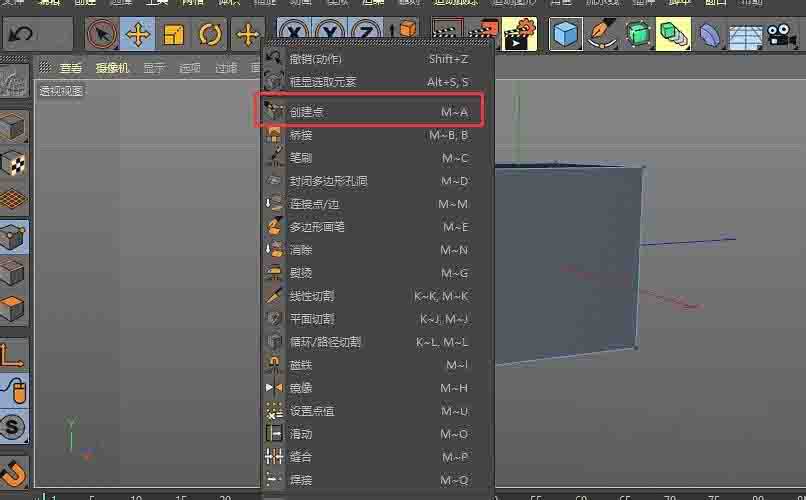The height and width of the screenshot is (500, 806).
Task: Add green Subdivision Surface generator
Action: [638, 34]
